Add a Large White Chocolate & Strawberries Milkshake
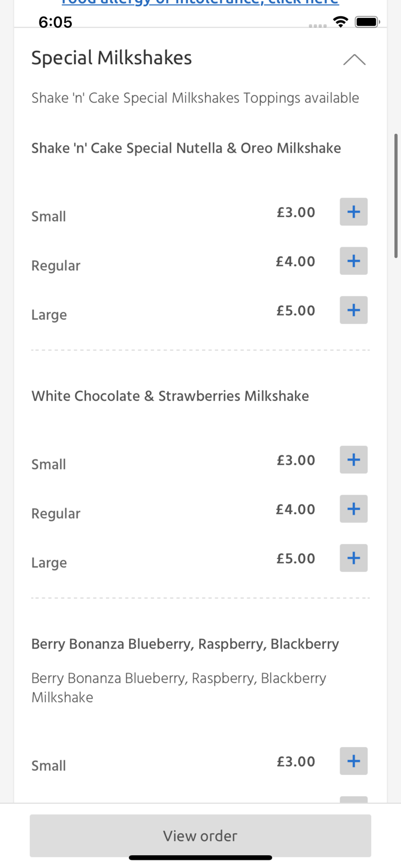This screenshot has width=401, height=868. pyautogui.click(x=354, y=558)
